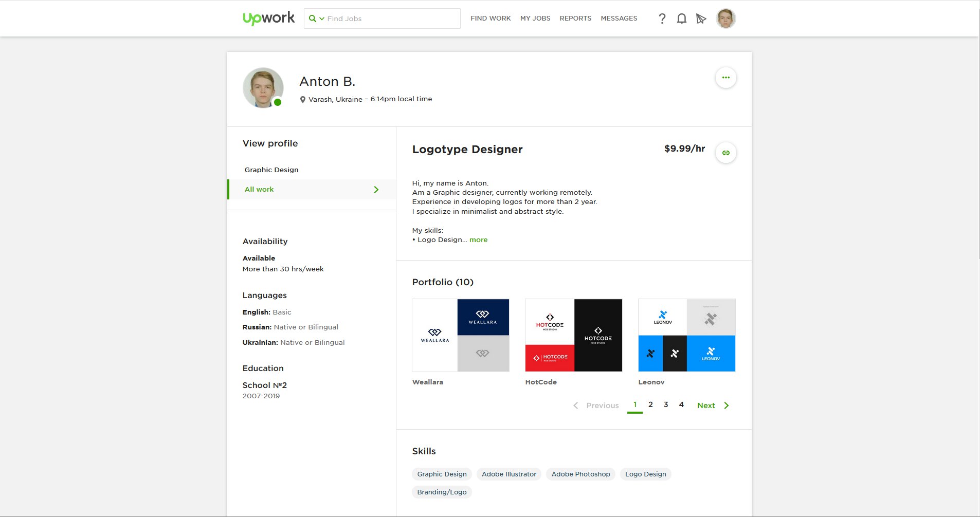This screenshot has width=980, height=517.
Task: Open the MY JOBS menu
Action: click(x=535, y=19)
